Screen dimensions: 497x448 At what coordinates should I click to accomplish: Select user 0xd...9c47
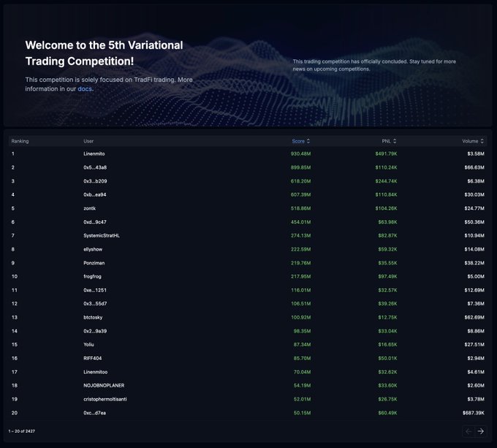click(x=95, y=222)
